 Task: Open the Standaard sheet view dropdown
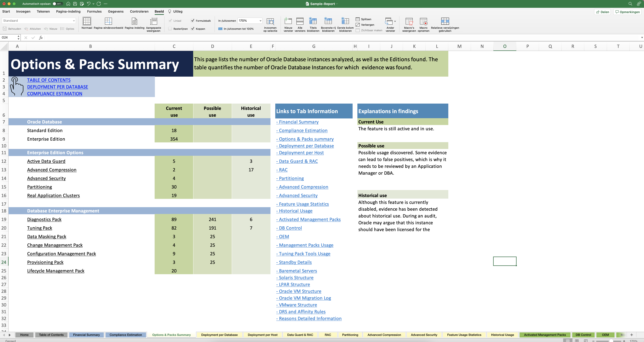click(39, 21)
